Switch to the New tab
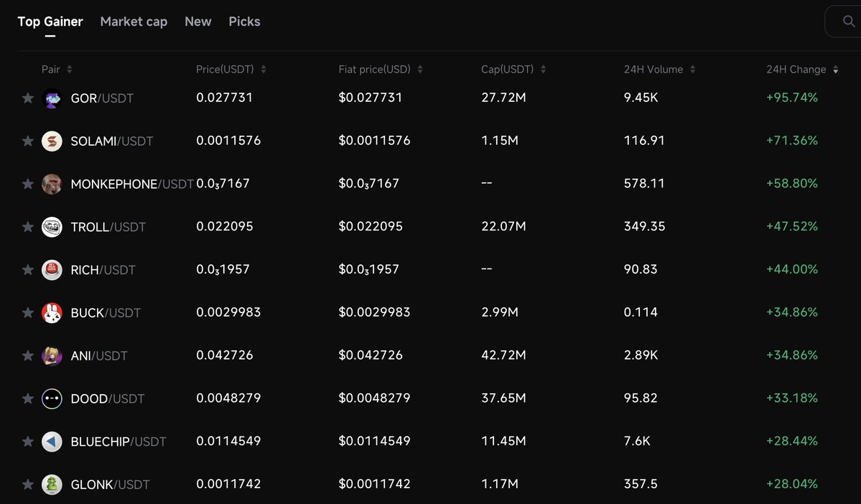861x504 pixels. (197, 22)
